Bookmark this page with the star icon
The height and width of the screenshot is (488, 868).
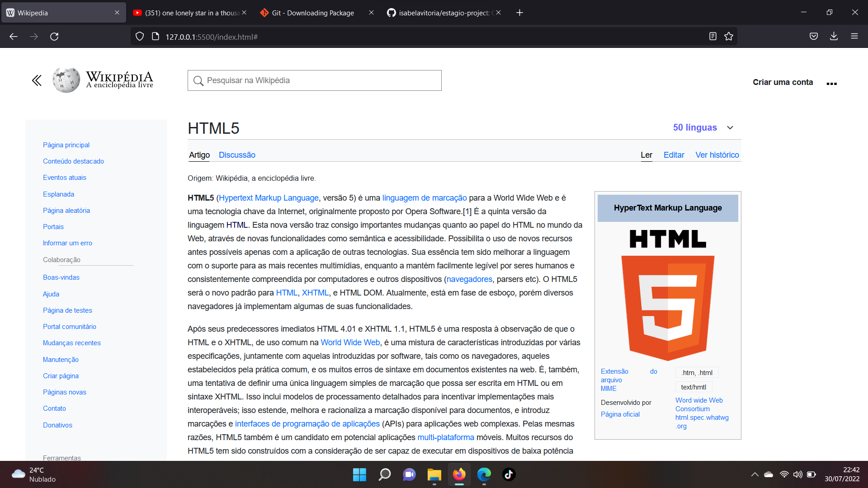click(x=729, y=36)
